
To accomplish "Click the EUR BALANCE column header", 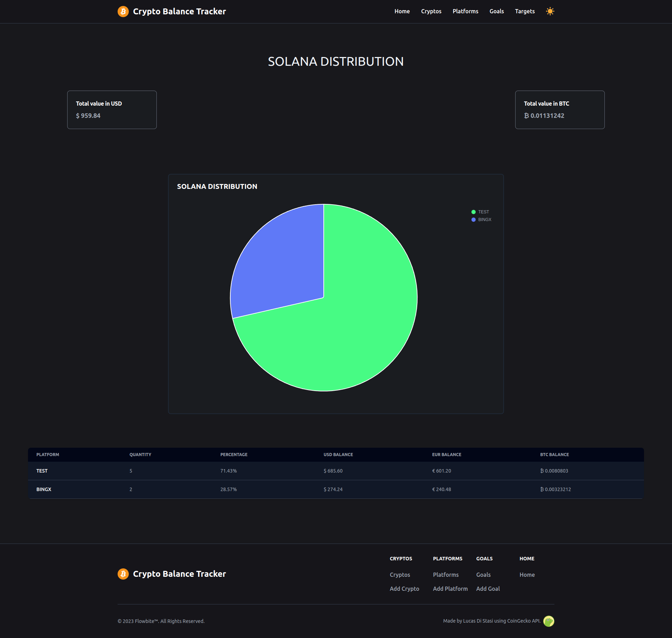I will 447,455.
